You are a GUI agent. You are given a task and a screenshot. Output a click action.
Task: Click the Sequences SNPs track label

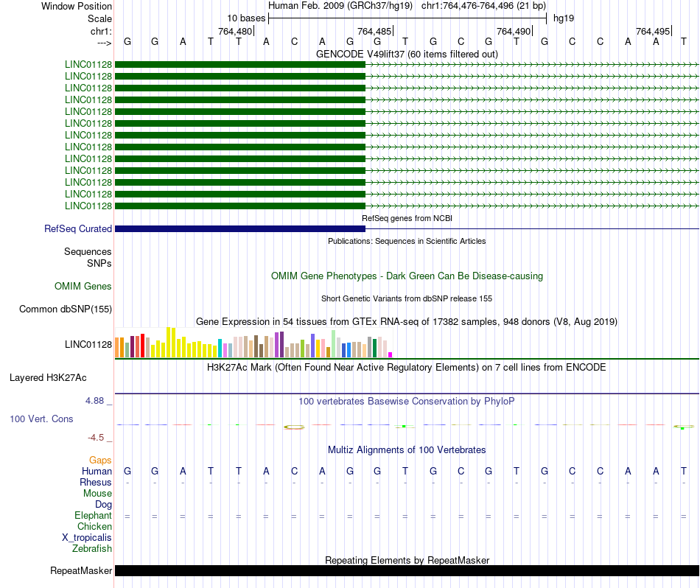[88, 258]
